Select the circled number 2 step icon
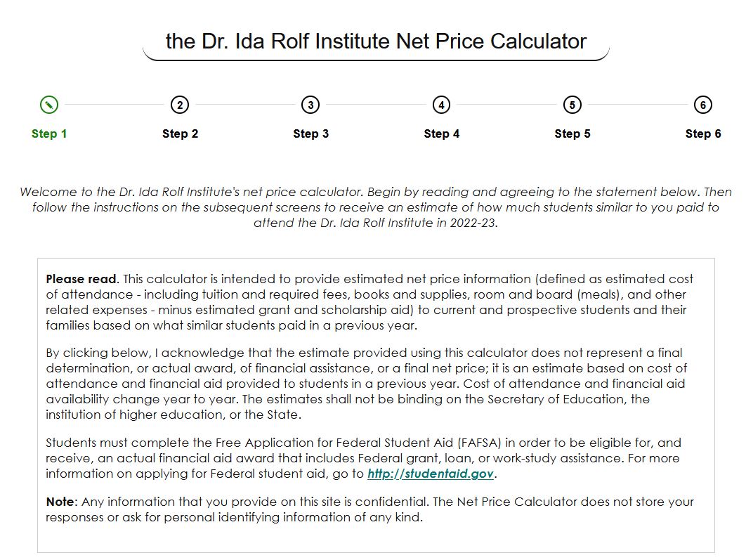This screenshot has width=746, height=560. pos(180,105)
